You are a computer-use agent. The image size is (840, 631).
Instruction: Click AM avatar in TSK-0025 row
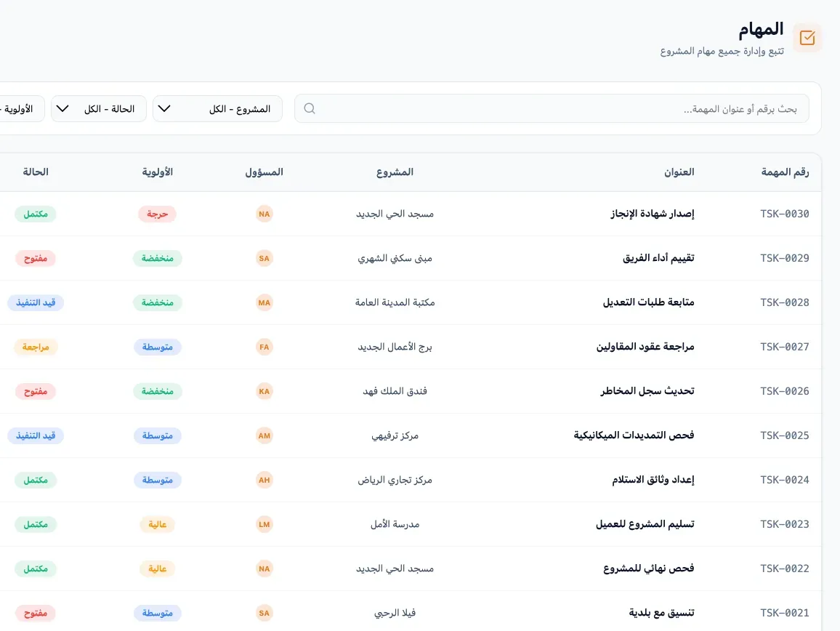point(264,435)
